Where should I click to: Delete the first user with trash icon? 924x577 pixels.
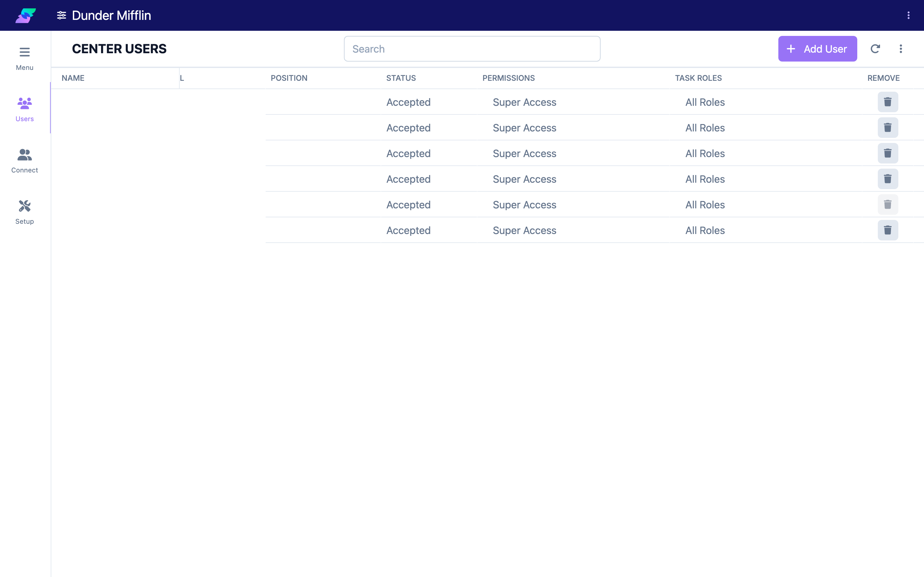[x=888, y=102]
